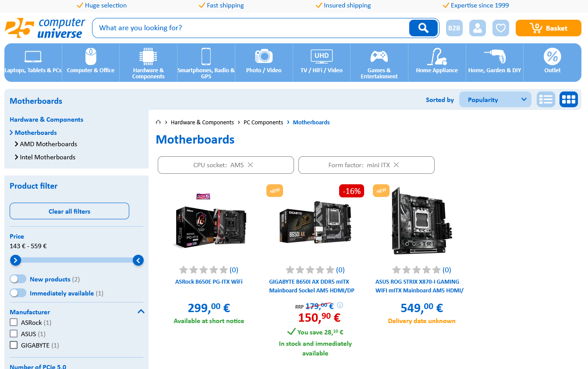Remove the CPU socket AM5 filter
Viewport: 588px width, 369px height.
tap(251, 165)
